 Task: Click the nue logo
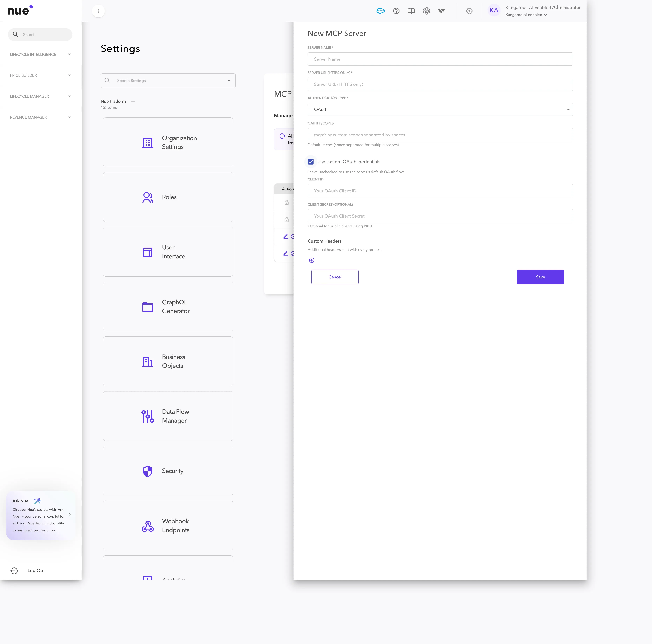tap(20, 10)
